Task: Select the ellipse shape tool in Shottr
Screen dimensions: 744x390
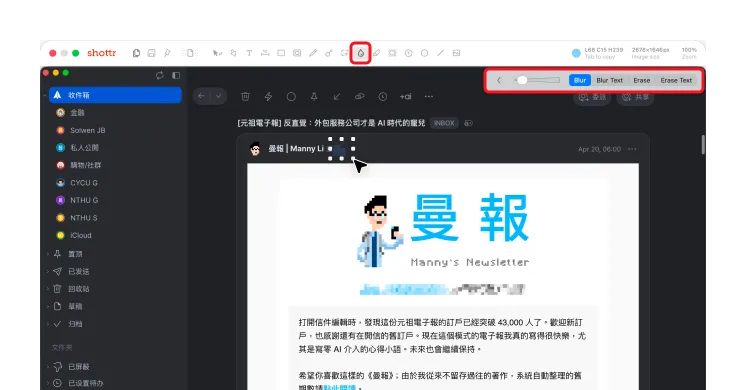Action: coord(425,53)
